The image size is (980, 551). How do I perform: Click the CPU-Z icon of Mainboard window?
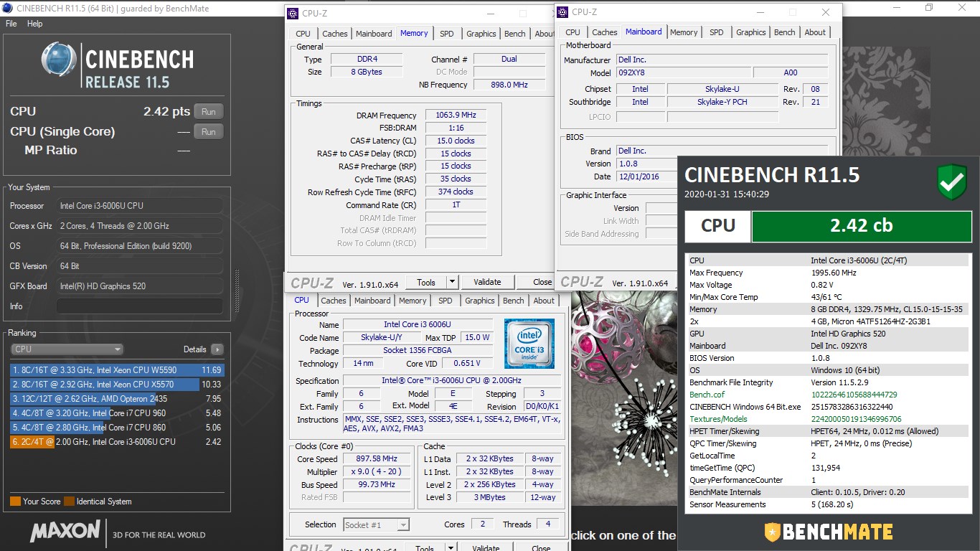pos(563,12)
